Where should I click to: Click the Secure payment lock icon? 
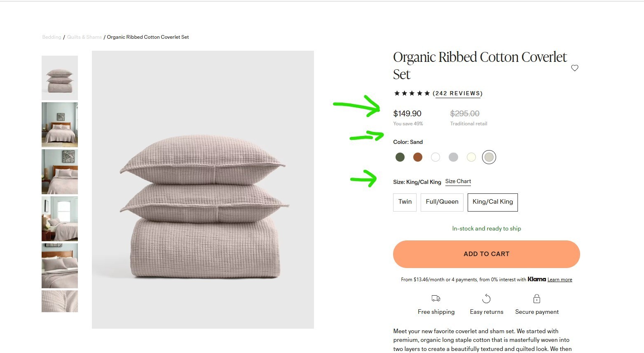[537, 298]
